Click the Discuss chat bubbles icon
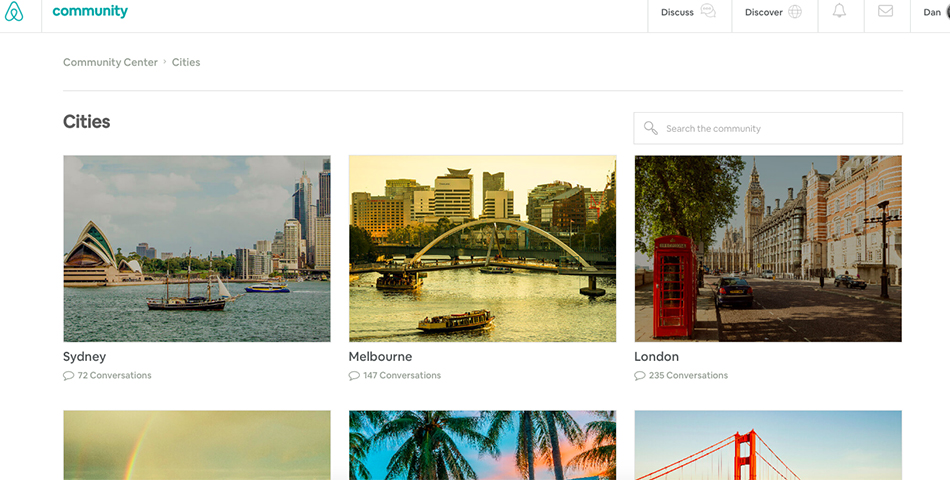The height and width of the screenshot is (480, 950). [x=708, y=12]
